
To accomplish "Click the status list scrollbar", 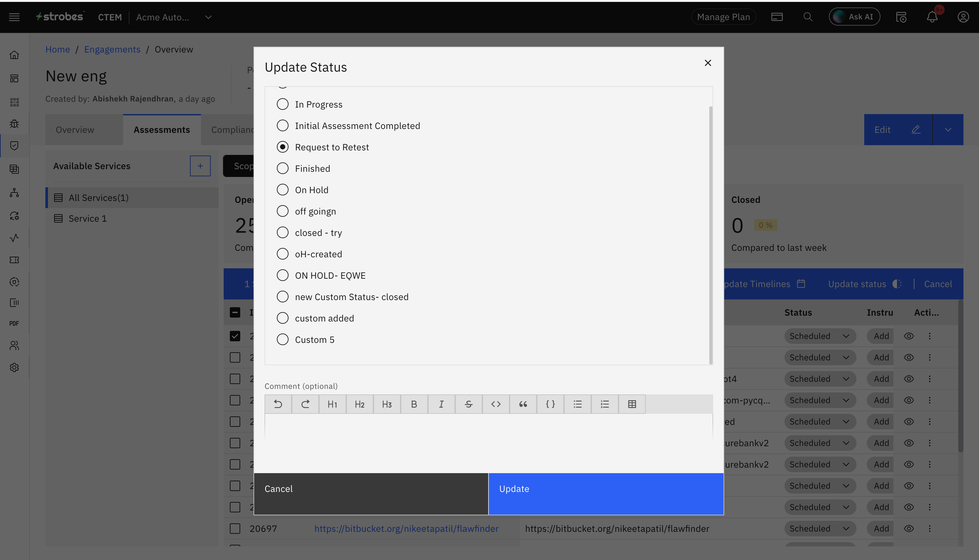I will 711,235.
